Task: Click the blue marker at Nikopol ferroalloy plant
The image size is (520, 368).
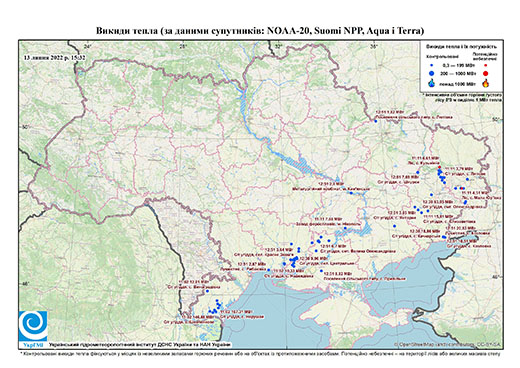Action: pyautogui.click(x=345, y=228)
